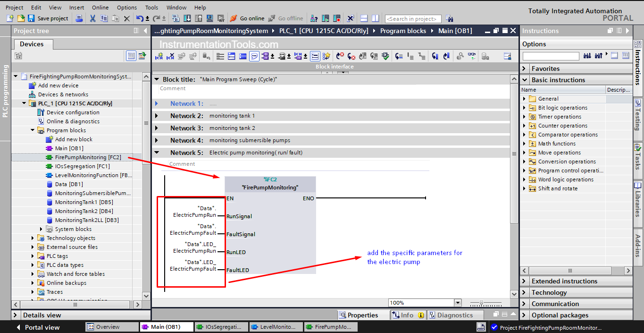The image size is (644, 333).
Task: Click the Go online button
Action: coord(247,18)
